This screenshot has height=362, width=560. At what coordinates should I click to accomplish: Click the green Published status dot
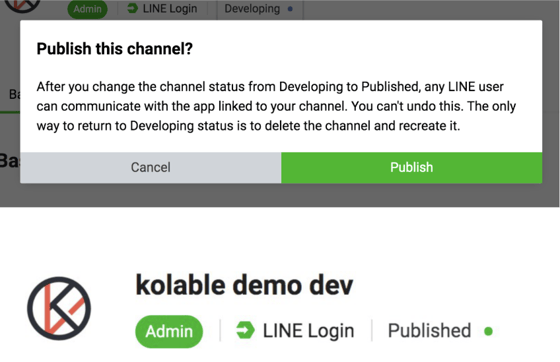tap(488, 331)
